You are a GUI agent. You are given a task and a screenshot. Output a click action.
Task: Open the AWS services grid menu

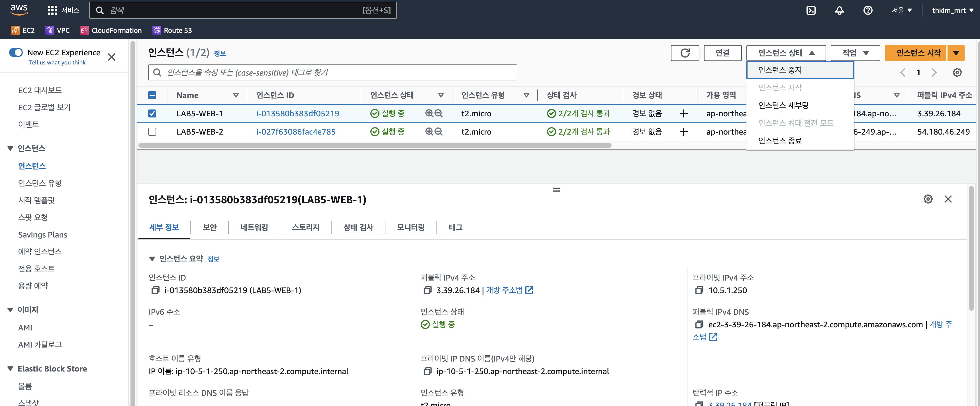tap(52, 10)
